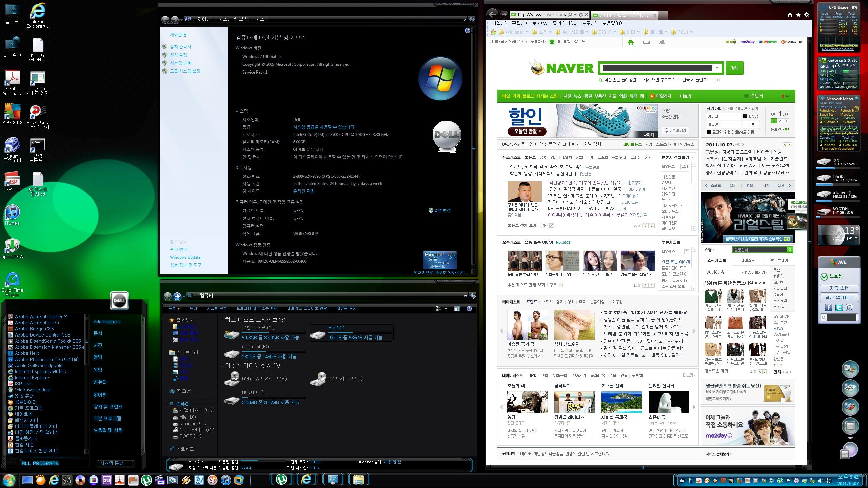Launch Winamp lightning icon in quick launch
This screenshot has height=488, width=868.
coord(186,480)
